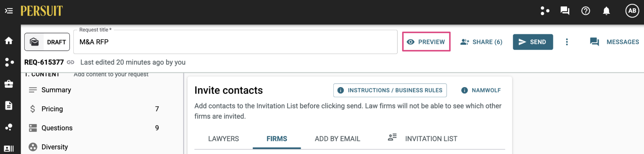Click the Request title input field
Image resolution: width=644 pixels, height=154 pixels.
point(235,42)
